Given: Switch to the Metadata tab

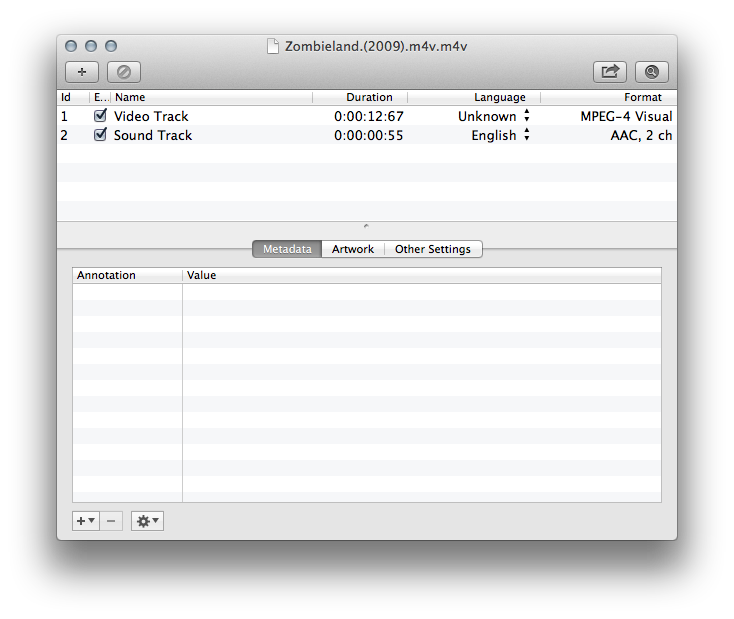Looking at the screenshot, I should pyautogui.click(x=287, y=249).
